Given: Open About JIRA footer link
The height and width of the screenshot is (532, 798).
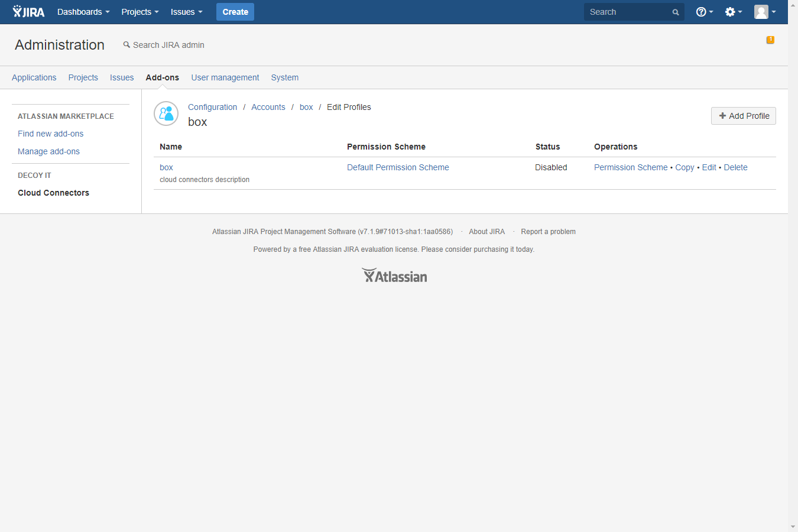Looking at the screenshot, I should (487, 232).
